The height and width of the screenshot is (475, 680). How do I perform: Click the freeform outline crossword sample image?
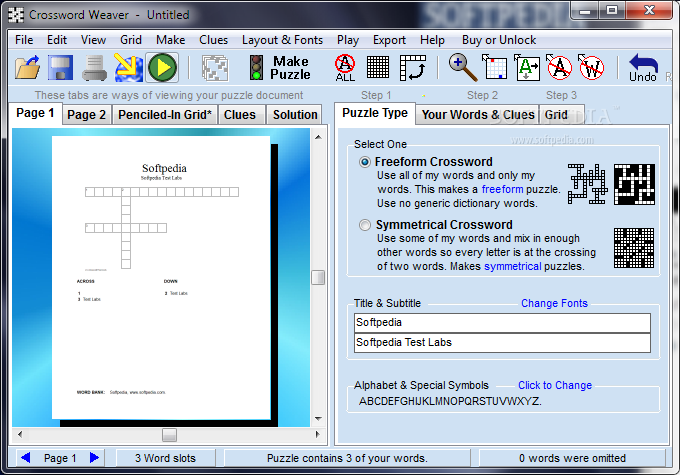(x=588, y=184)
